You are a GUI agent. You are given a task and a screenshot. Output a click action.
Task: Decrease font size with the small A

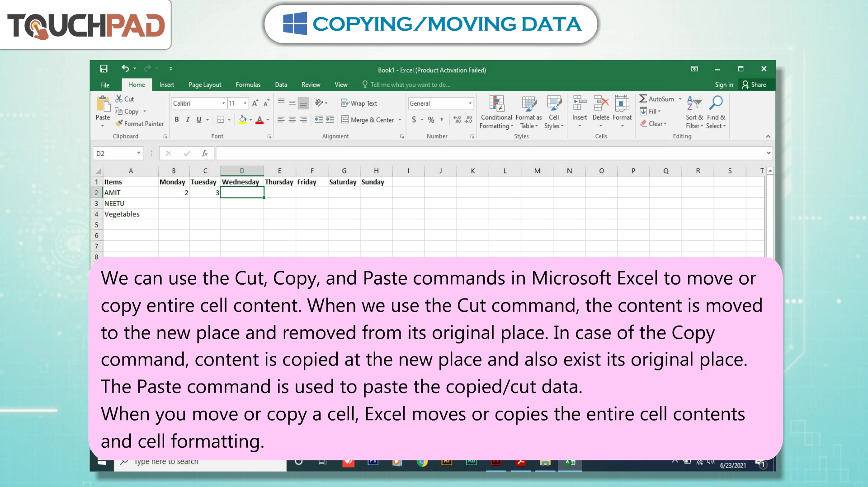coord(266,103)
